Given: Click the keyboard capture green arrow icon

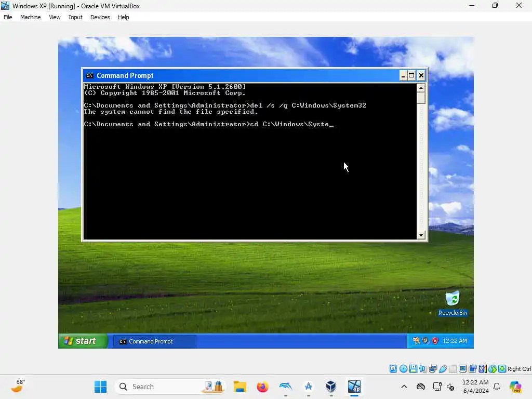Looking at the screenshot, I should (x=502, y=369).
